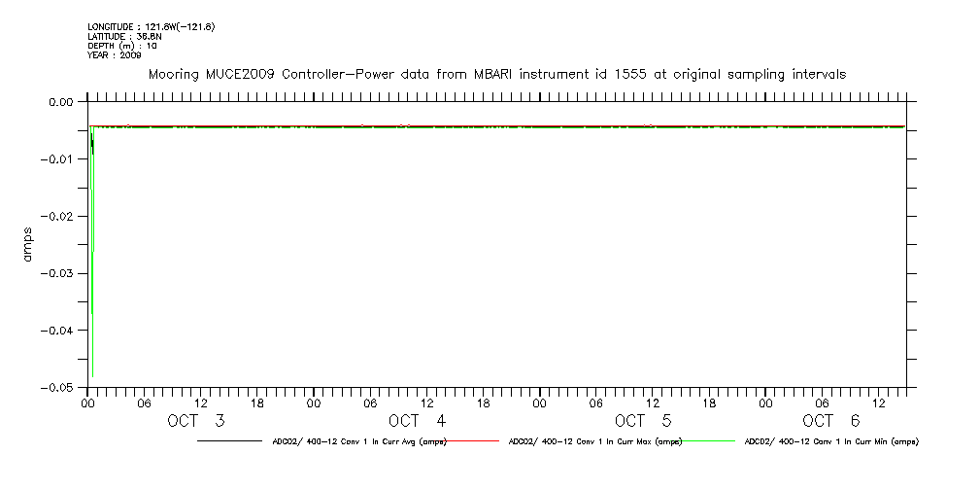
Task: Click the plot title starting with Mooring MUCE2009
Action: [496, 74]
